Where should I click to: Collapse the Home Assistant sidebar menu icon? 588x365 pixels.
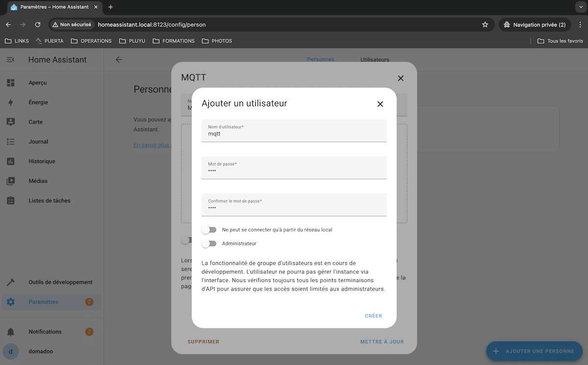point(11,60)
